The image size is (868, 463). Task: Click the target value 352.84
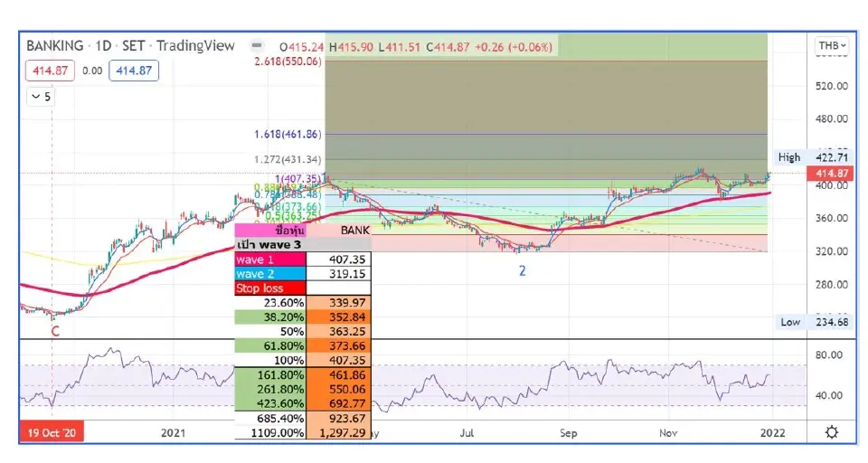pos(338,317)
